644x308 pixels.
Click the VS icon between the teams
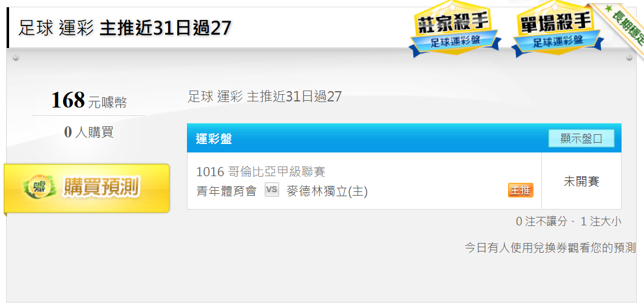[271, 190]
